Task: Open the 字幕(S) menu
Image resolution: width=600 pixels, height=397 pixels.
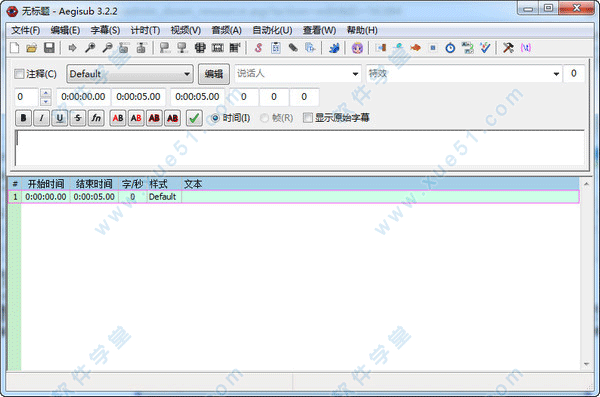Action: [105, 30]
